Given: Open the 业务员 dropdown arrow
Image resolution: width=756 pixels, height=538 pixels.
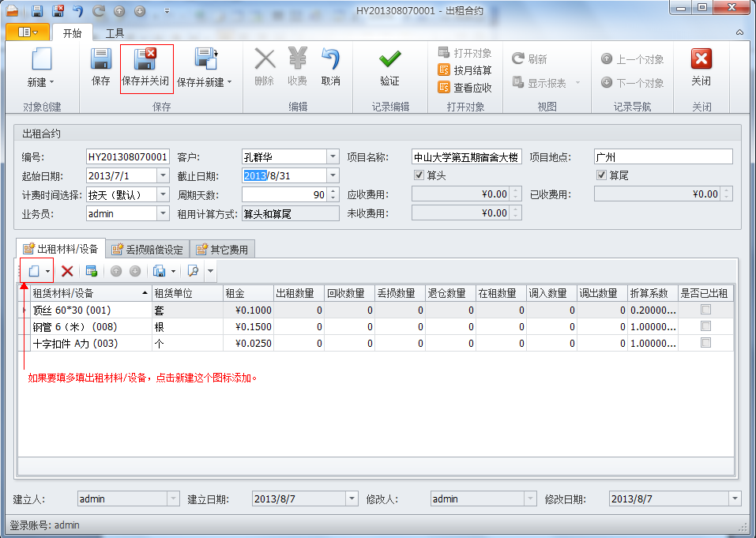Looking at the screenshot, I should tap(163, 213).
